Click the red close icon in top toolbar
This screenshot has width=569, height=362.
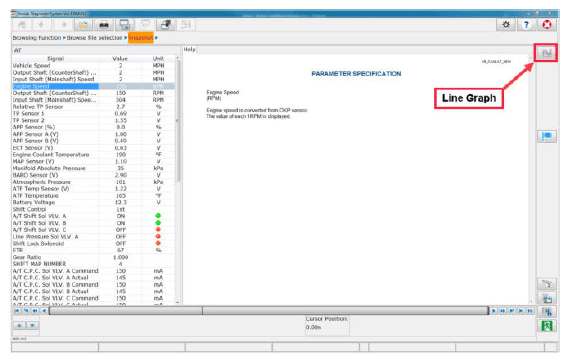pos(547,25)
